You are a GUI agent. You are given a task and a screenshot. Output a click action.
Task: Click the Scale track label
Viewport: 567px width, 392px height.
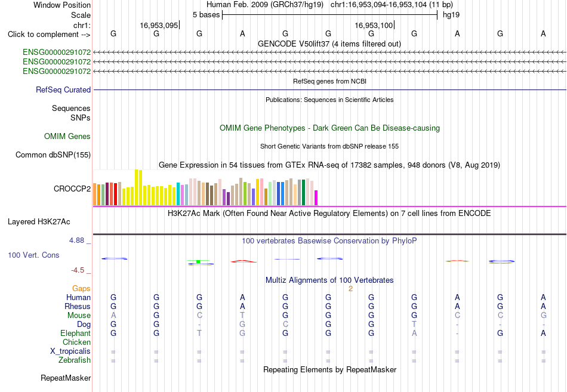[81, 15]
